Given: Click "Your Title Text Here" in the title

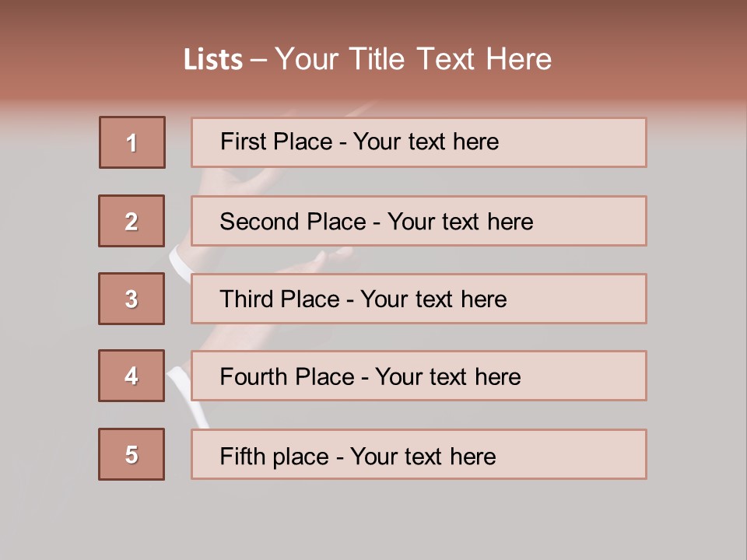Looking at the screenshot, I should pyautogui.click(x=413, y=60).
